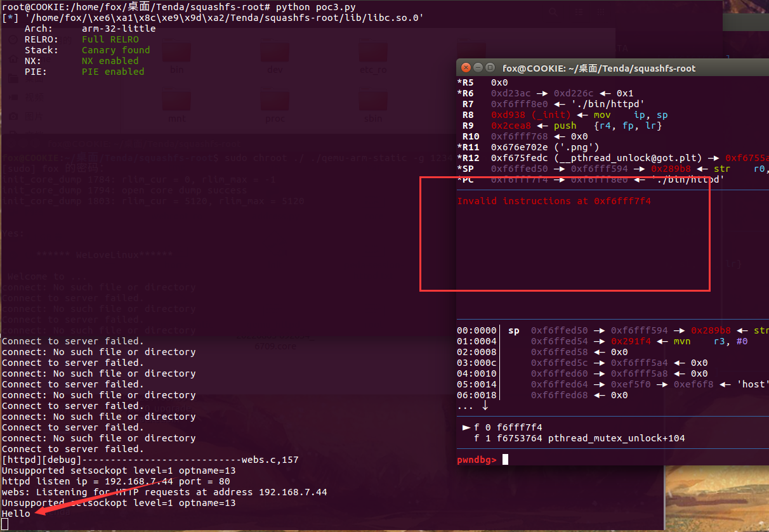769x532 pixels.
Task: Click the R5 register value 0x0
Action: 499,82
